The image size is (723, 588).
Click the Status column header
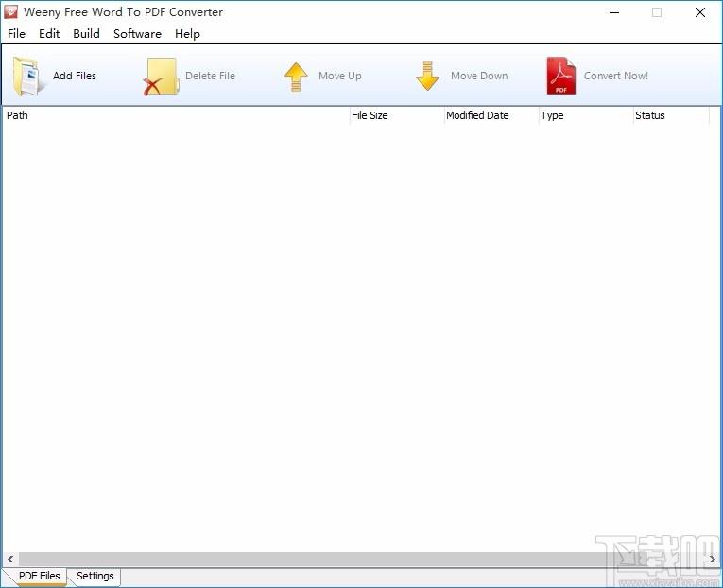[x=670, y=115]
